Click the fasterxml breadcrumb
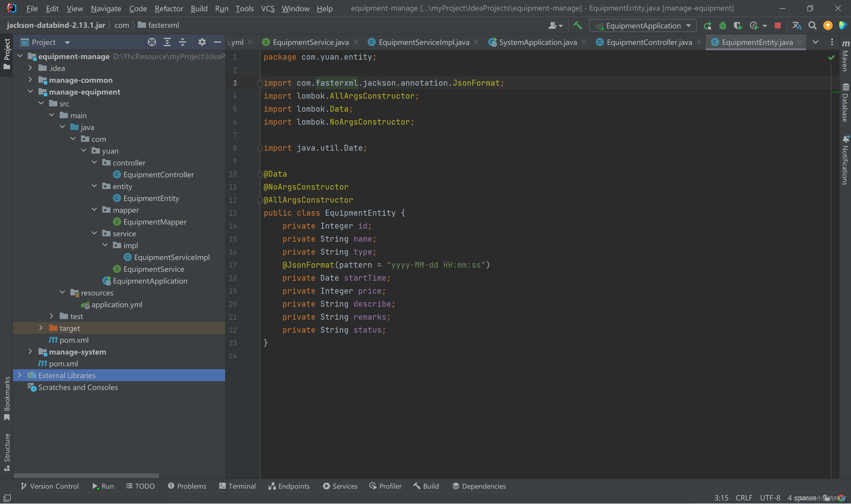Image resolution: width=851 pixels, height=504 pixels. coord(159,25)
